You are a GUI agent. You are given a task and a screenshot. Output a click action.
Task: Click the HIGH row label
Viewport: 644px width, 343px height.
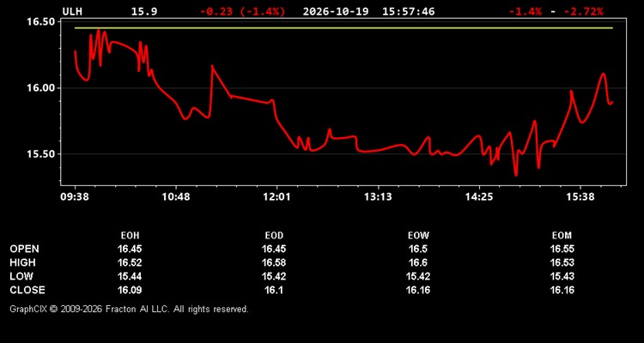[x=22, y=262]
